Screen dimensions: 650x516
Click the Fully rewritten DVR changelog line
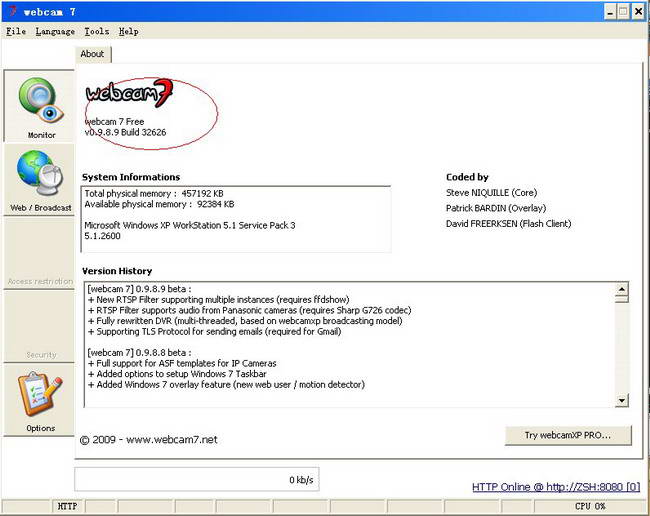[245, 321]
